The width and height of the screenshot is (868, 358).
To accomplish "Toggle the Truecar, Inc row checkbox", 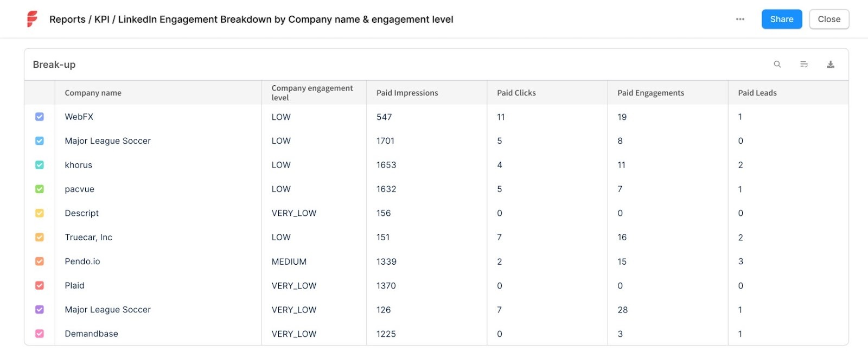I will tap(40, 237).
